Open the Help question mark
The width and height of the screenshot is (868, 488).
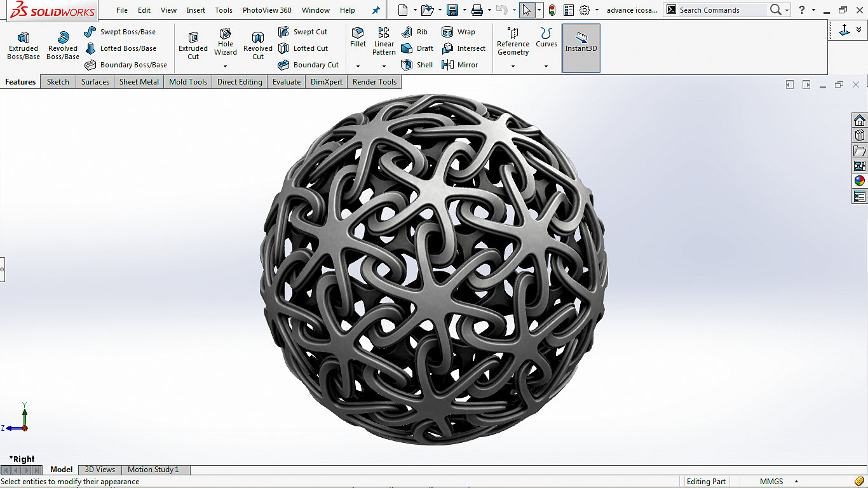tap(802, 10)
